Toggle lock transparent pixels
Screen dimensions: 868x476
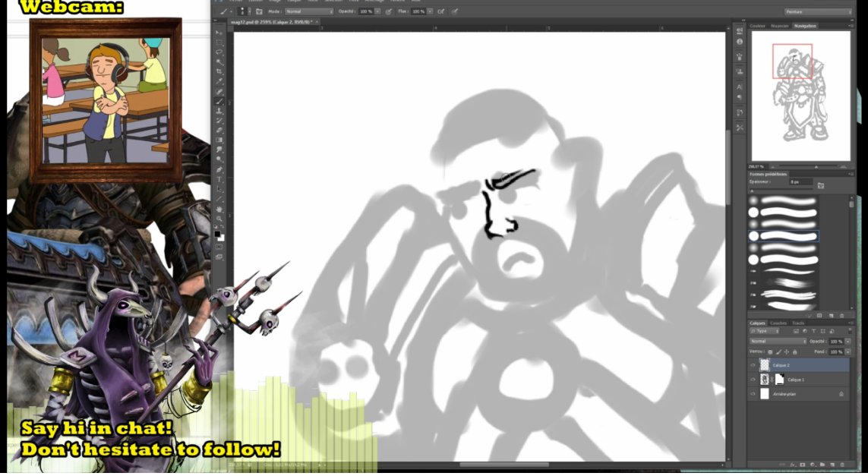770,352
